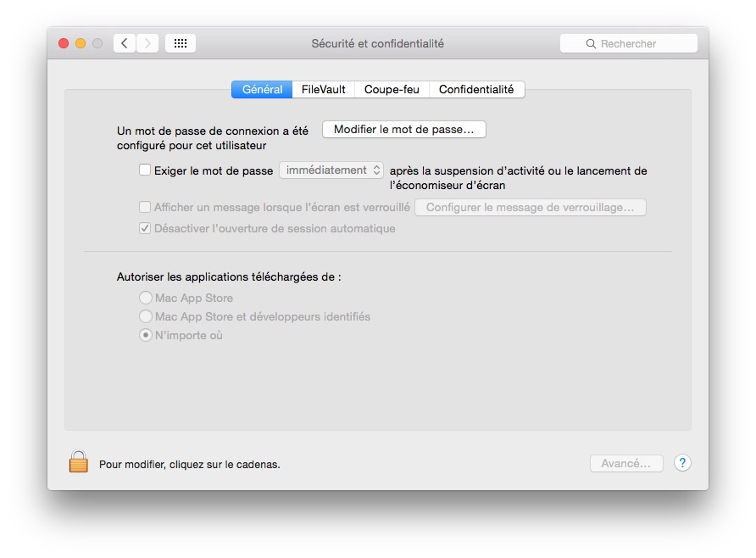Uncheck 'Désactiver l'ouverture de session automatique'
Viewport: 756px width, 558px height.
[x=145, y=228]
